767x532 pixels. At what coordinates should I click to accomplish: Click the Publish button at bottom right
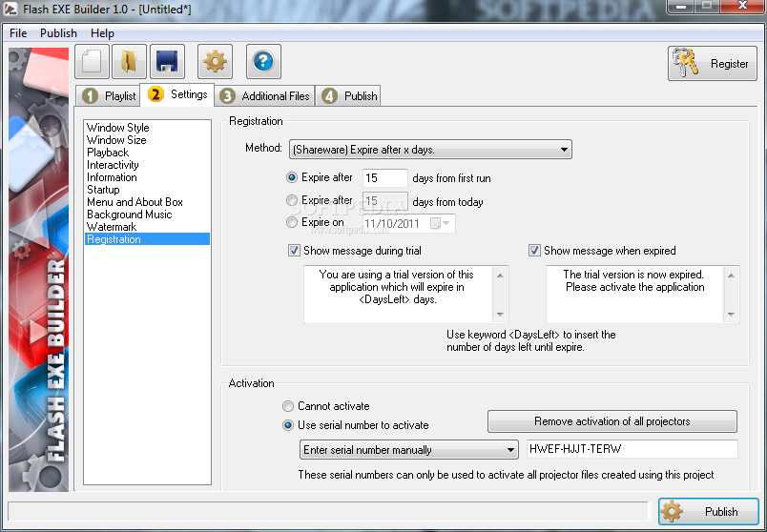click(708, 511)
